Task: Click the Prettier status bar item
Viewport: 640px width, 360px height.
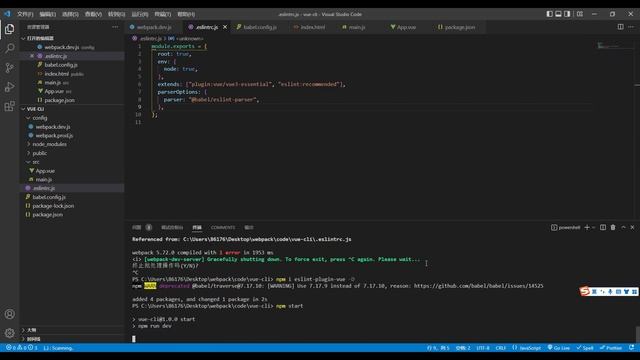Action: (611, 348)
